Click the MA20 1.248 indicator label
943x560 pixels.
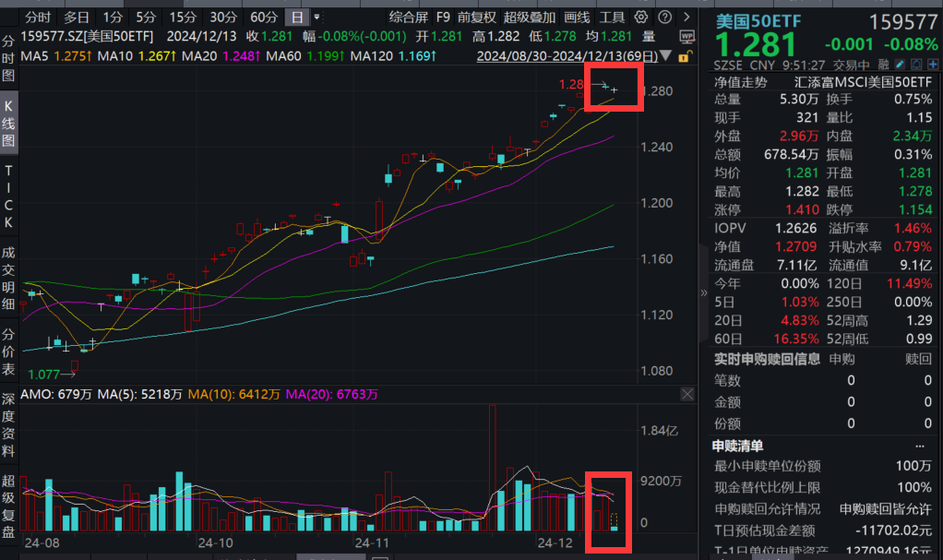click(x=221, y=56)
